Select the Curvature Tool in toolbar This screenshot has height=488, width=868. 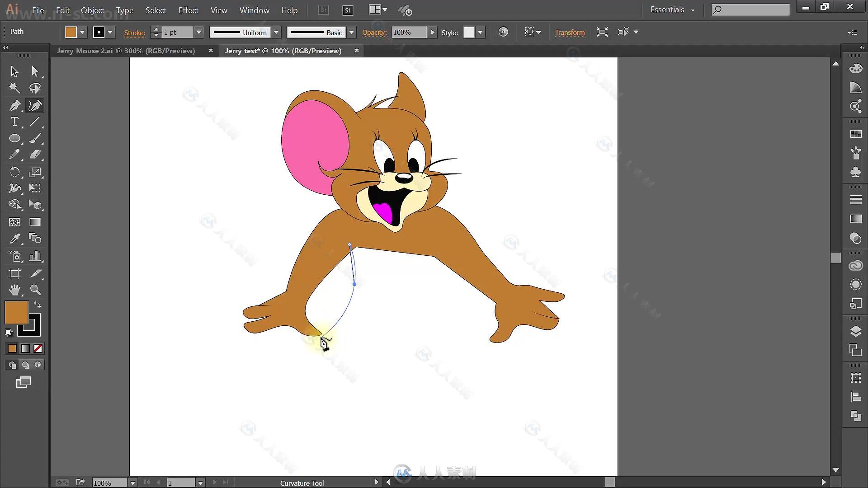34,105
